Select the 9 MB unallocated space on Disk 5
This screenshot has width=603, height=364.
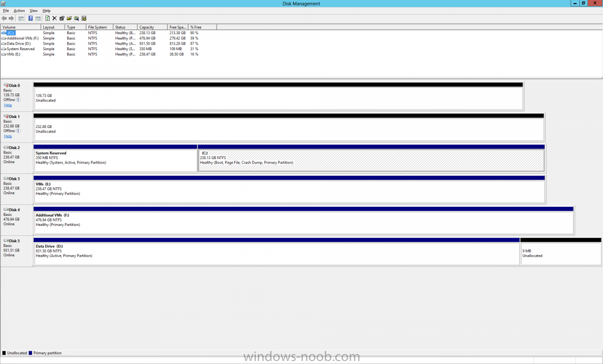pos(560,254)
